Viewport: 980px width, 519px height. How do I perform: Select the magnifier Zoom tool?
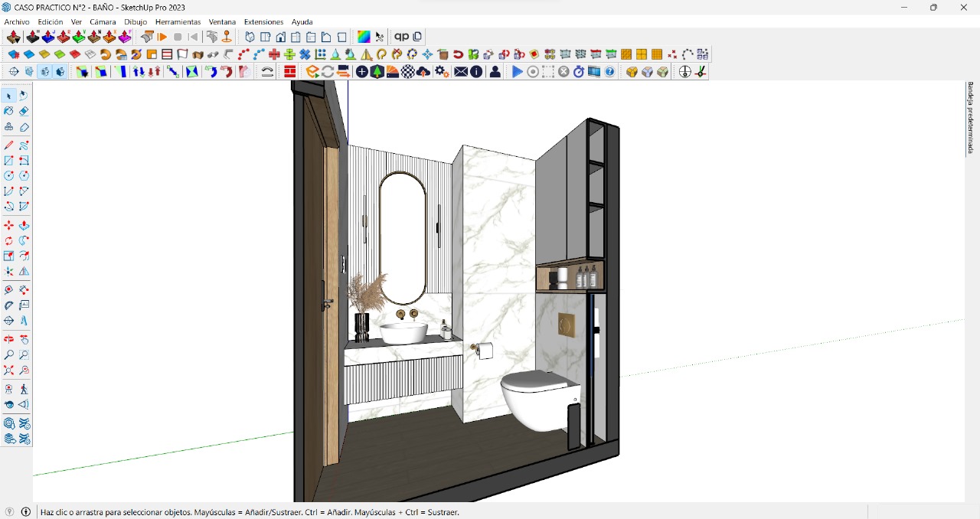tap(8, 355)
